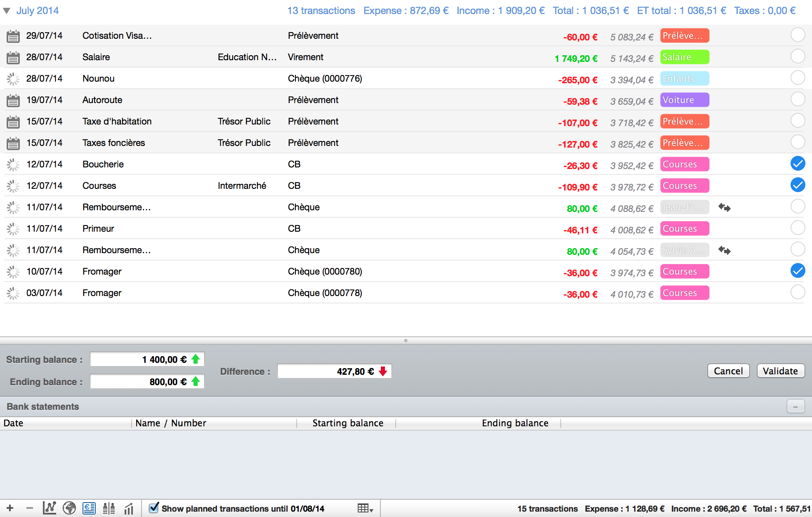Open the globe currency icon

(x=69, y=508)
